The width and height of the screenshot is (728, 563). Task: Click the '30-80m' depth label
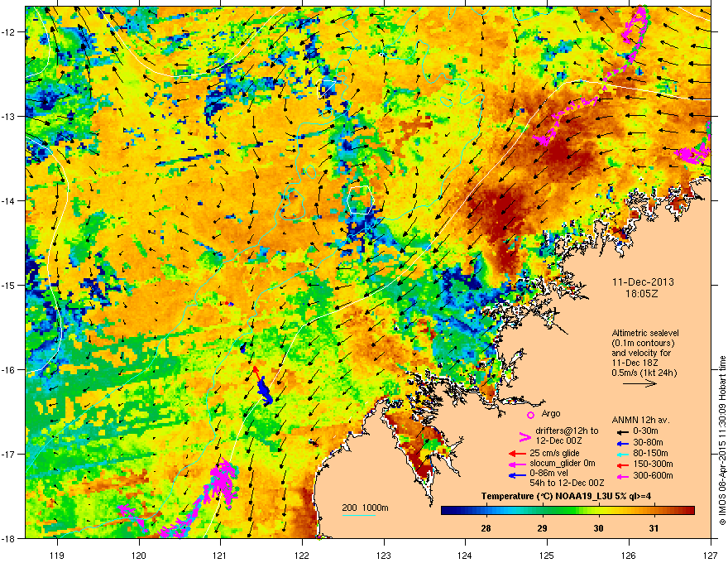648,443
